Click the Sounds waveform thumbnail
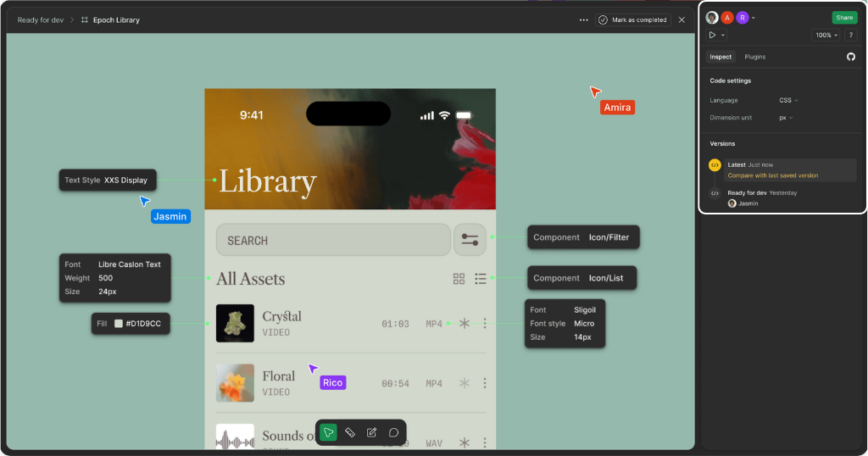Image resolution: width=868 pixels, height=456 pixels. 236,437
